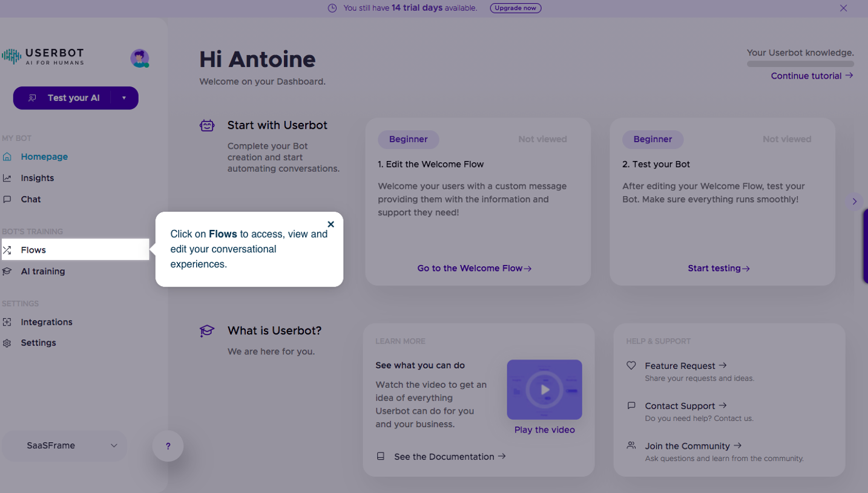Open the Continue tutorial link
Screen dimensions: 868x493
pyautogui.click(x=812, y=76)
